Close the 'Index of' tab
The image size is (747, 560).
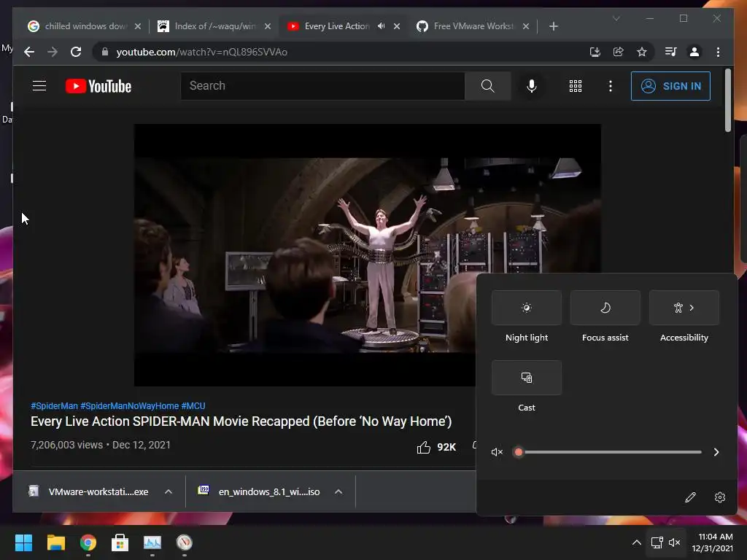pos(268,26)
